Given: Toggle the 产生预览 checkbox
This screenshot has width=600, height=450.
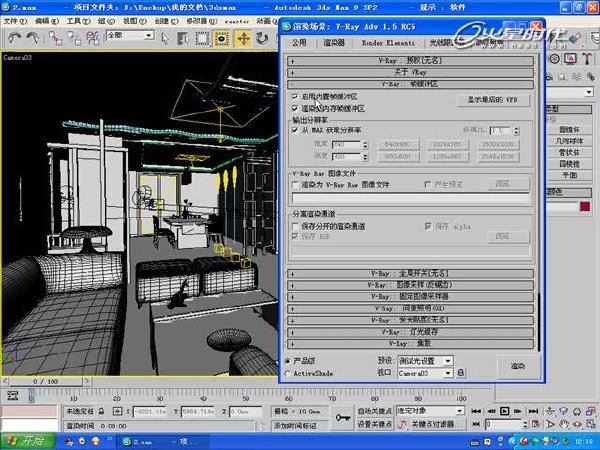Looking at the screenshot, I should coord(428,184).
